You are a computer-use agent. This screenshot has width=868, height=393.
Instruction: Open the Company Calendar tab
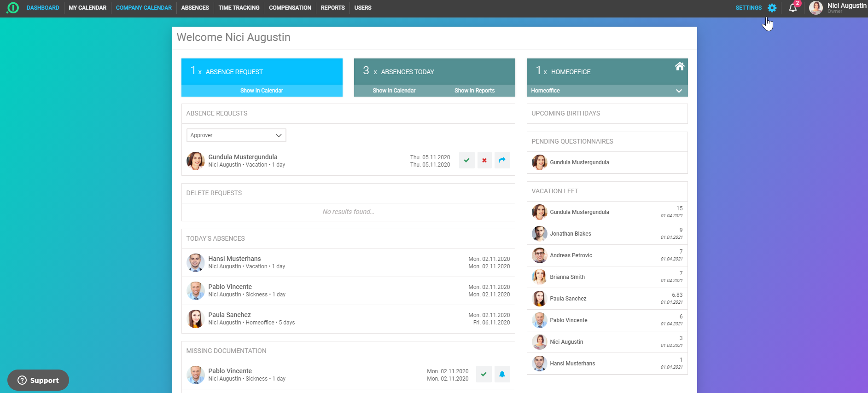tap(144, 8)
